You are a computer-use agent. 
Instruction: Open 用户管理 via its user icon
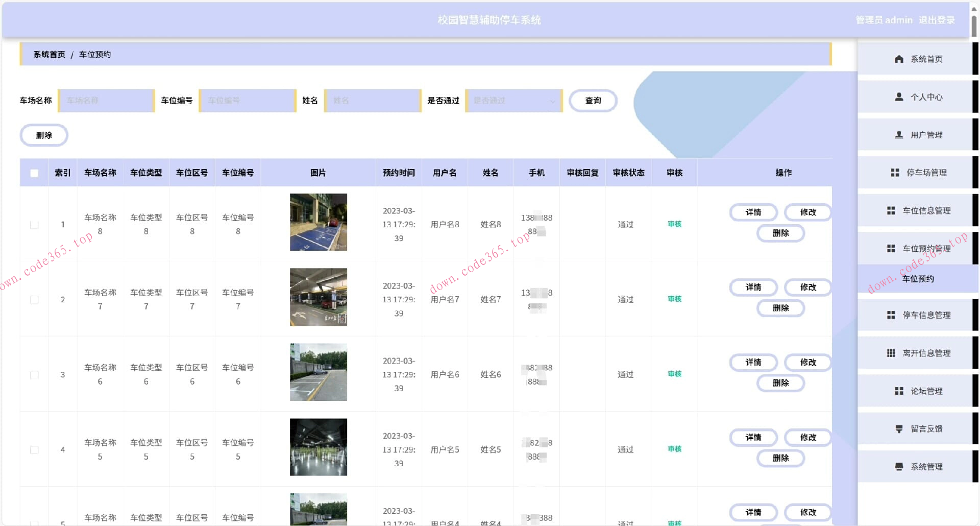click(x=899, y=134)
